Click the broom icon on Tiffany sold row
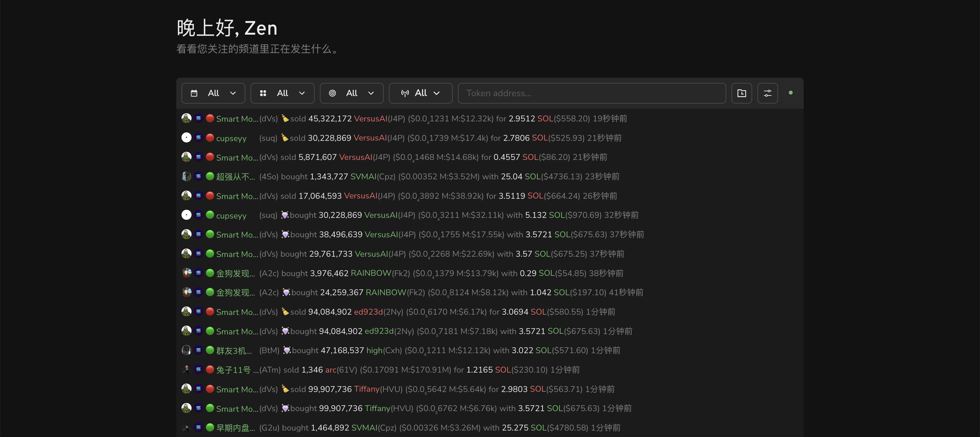Screen dimensions: 980x437 [285, 389]
